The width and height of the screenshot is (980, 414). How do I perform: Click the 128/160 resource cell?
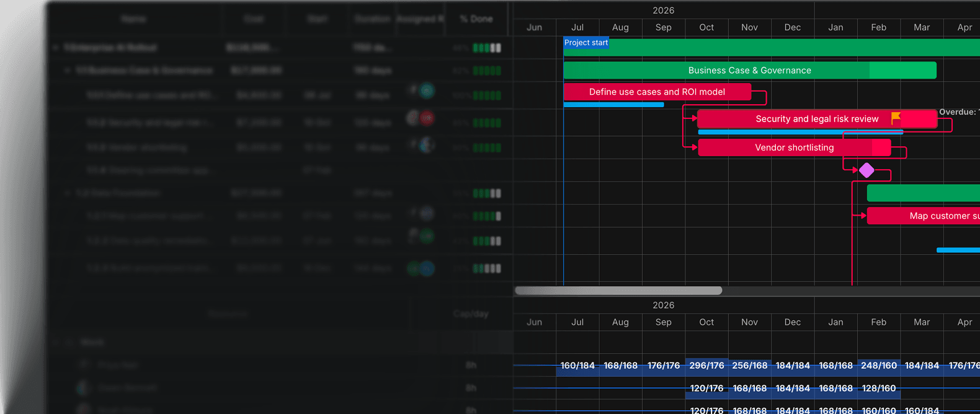[x=879, y=388]
